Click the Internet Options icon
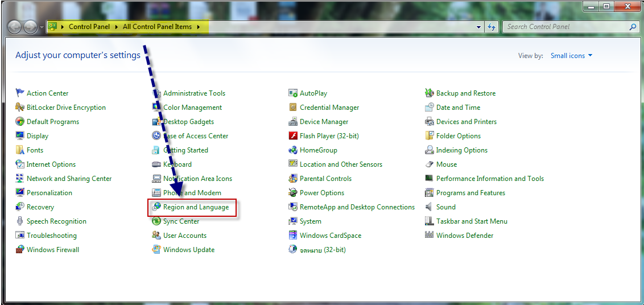 (20, 164)
